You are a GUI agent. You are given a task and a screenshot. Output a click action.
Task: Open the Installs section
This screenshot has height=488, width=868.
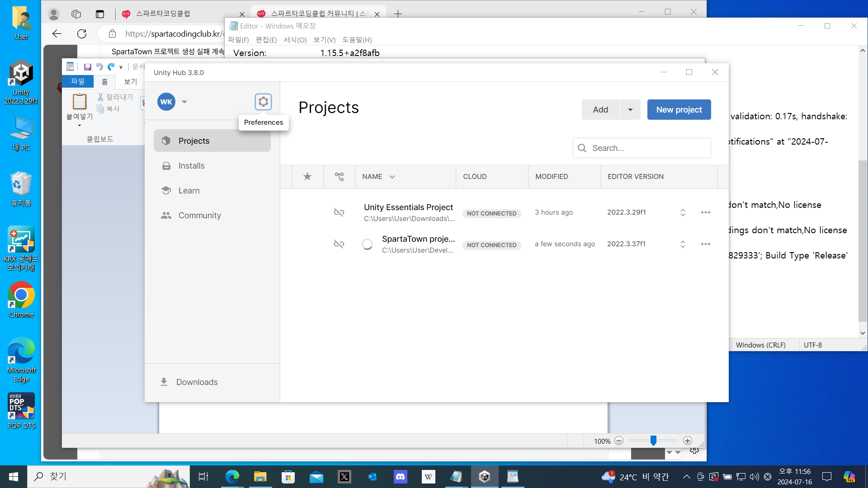pos(212,166)
